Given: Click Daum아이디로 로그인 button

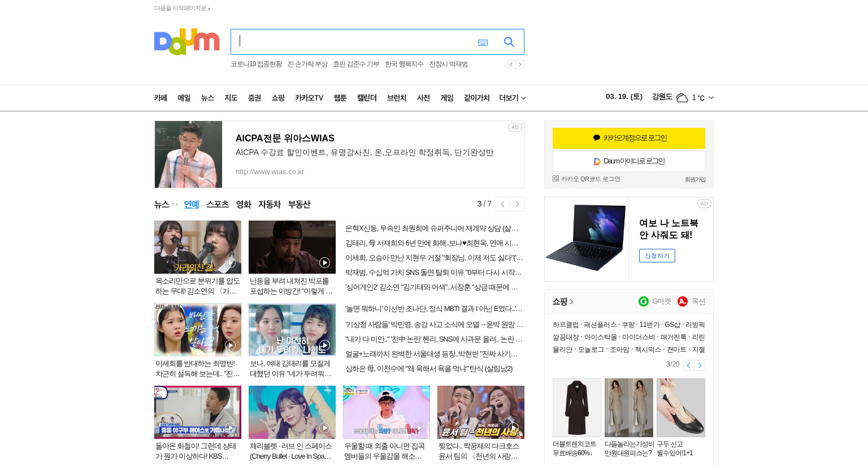Looking at the screenshot, I should (x=629, y=161).
